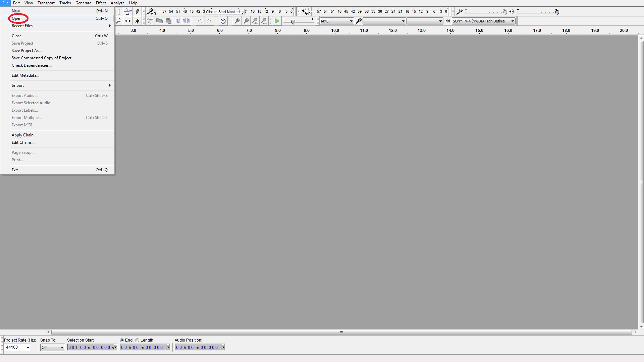Image resolution: width=644 pixels, height=362 pixels.
Task: Select the Time Shift tool
Action: 128,21
